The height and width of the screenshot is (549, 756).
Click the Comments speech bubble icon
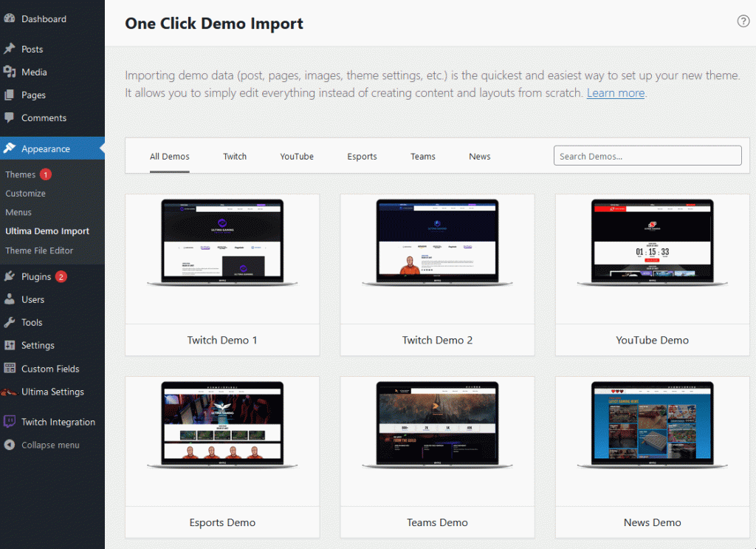(9, 117)
